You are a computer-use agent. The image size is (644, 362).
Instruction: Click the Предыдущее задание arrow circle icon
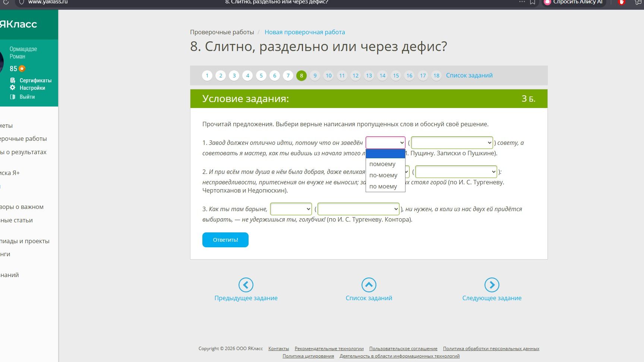[246, 285]
